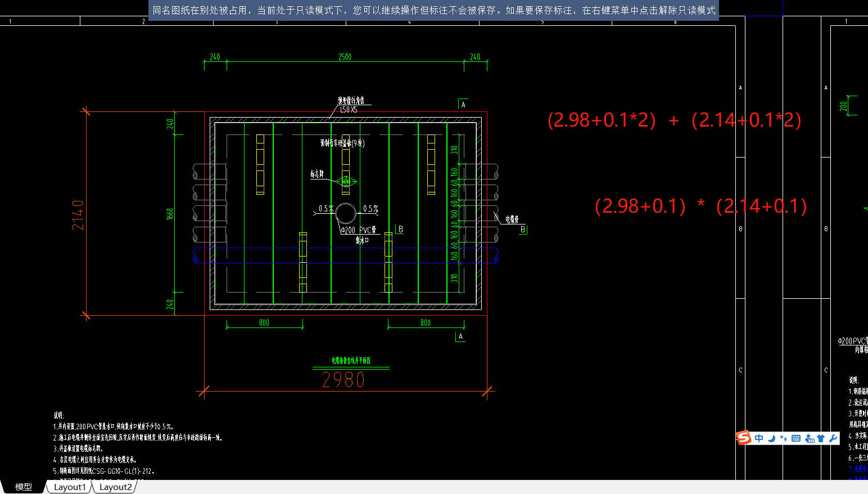Select the 标志牌 label
The image size is (868, 494).
coord(317,174)
